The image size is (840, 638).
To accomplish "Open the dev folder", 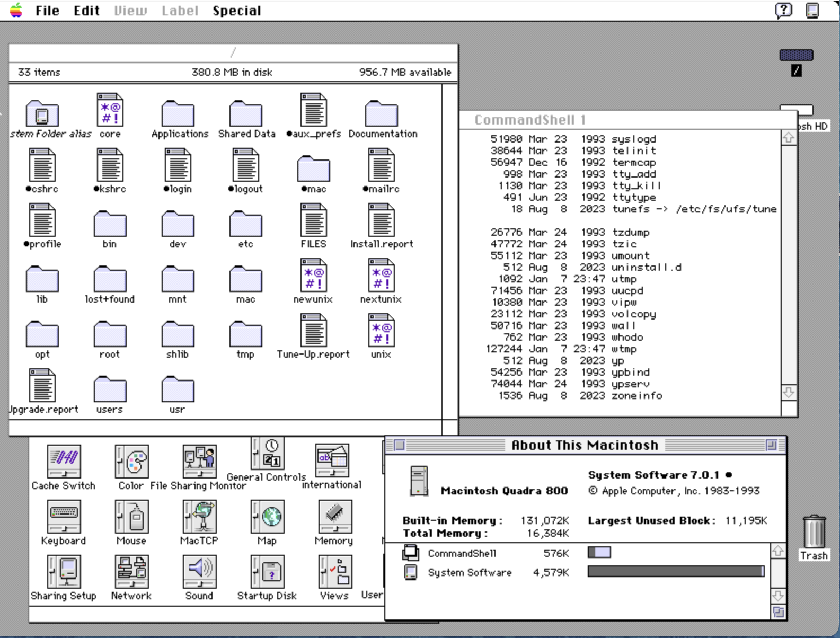I will pos(178,223).
